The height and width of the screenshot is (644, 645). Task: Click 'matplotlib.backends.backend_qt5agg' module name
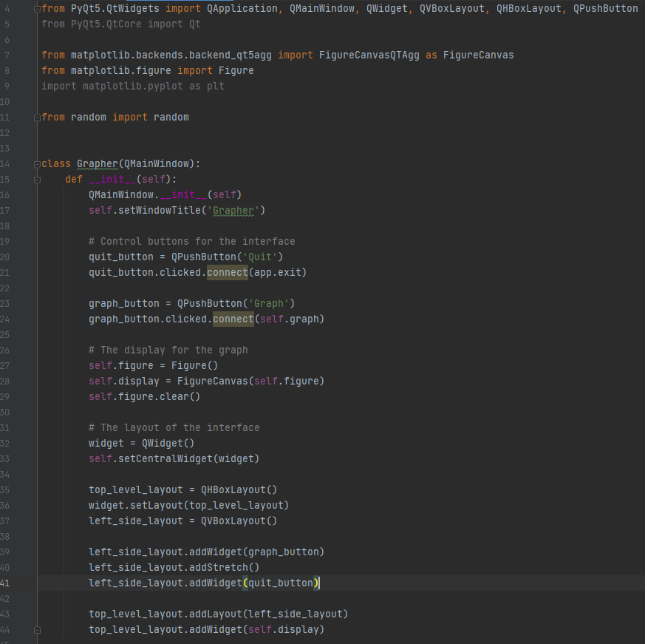[x=171, y=55]
